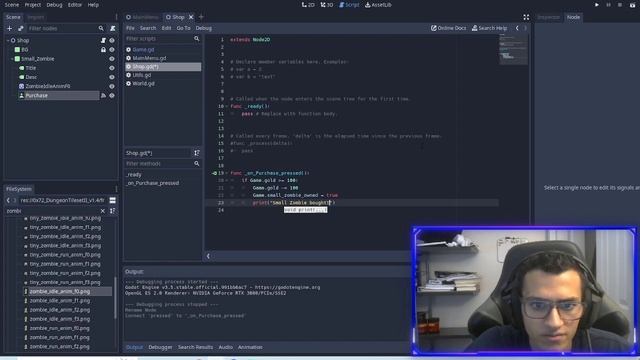Screen dimensions: 640x360
Task: Collapse the Small_Zombie node tree
Action: 12,59
